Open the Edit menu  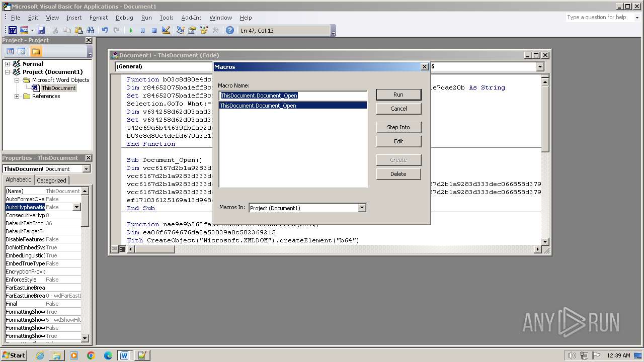33,18
